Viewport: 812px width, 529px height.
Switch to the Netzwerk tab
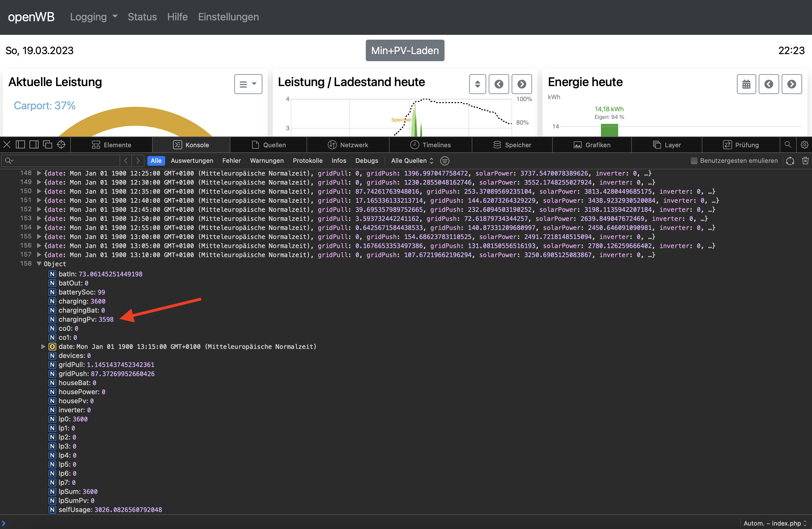(348, 145)
